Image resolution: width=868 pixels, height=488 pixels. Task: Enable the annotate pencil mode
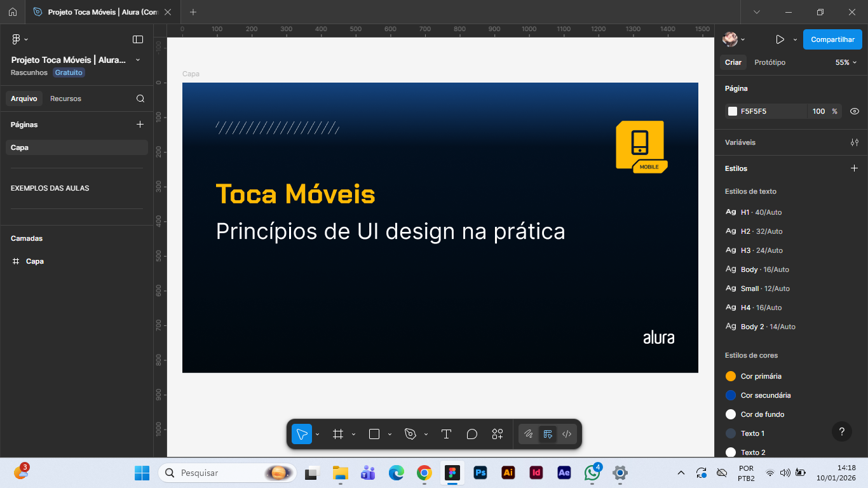click(529, 434)
